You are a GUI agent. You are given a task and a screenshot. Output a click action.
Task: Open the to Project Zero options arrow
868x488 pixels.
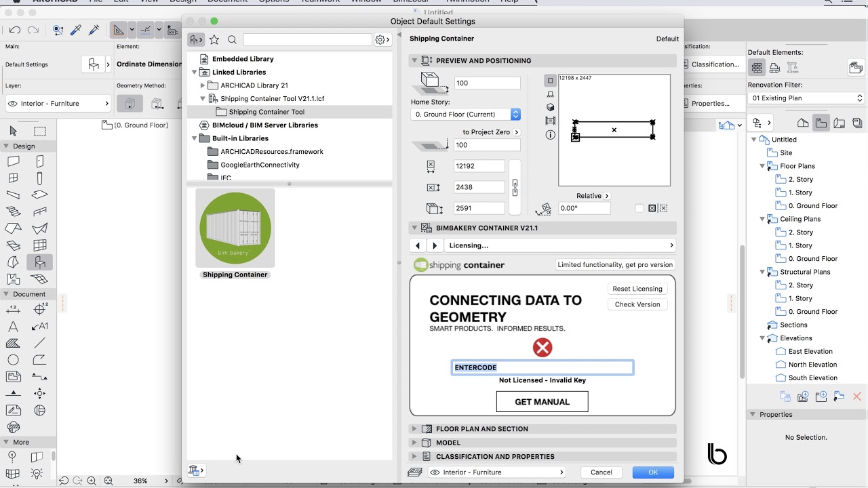[x=517, y=132]
